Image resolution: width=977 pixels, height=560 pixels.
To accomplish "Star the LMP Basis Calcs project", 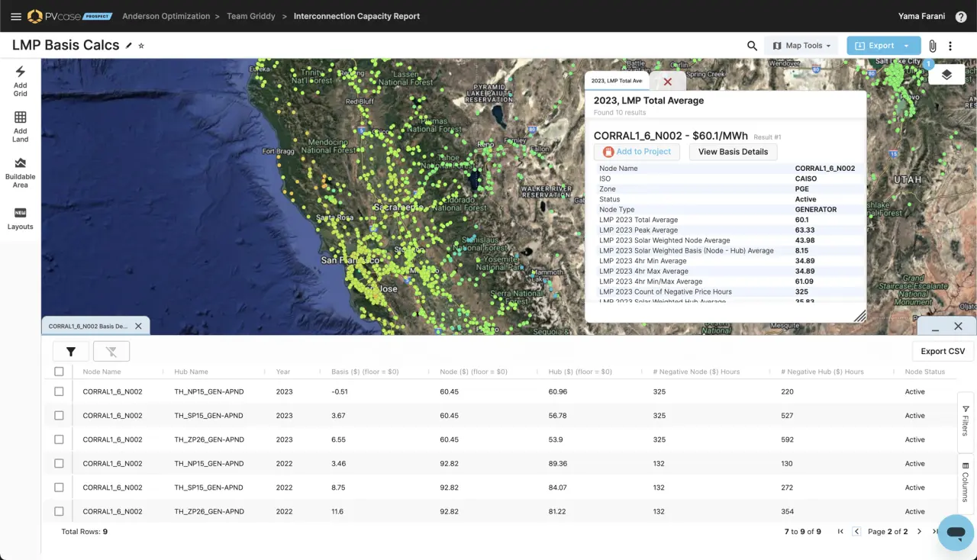I will (141, 46).
